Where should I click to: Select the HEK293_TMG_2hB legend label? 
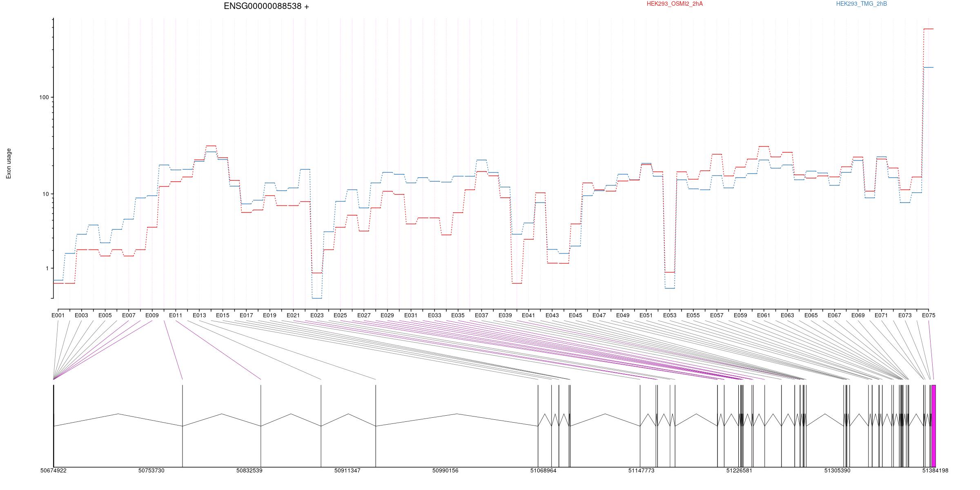coord(862,4)
